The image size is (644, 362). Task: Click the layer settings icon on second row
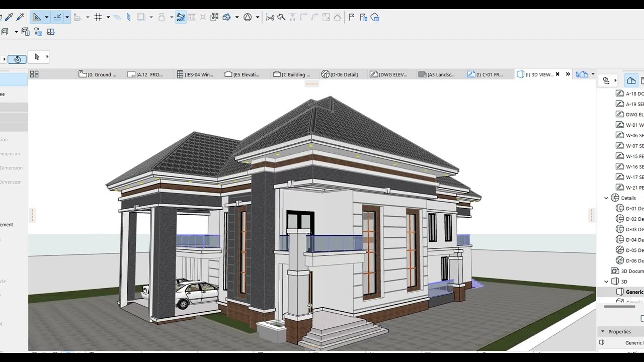[x=26, y=32]
